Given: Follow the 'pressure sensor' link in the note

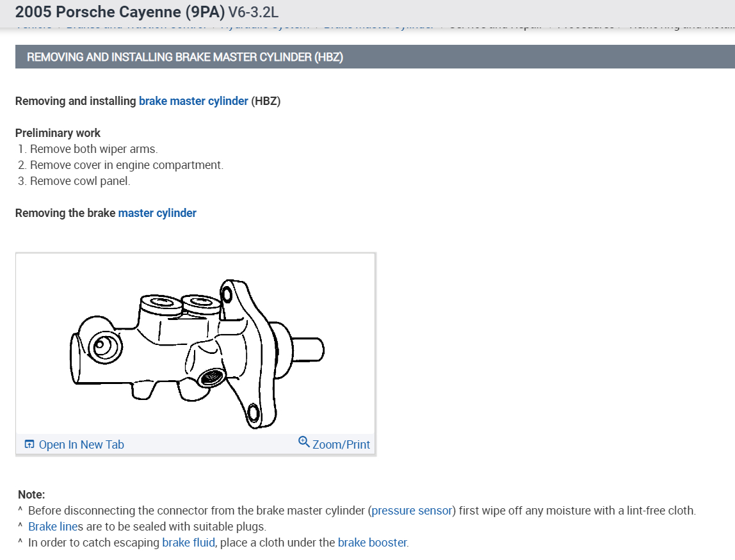Looking at the screenshot, I should pos(412,510).
